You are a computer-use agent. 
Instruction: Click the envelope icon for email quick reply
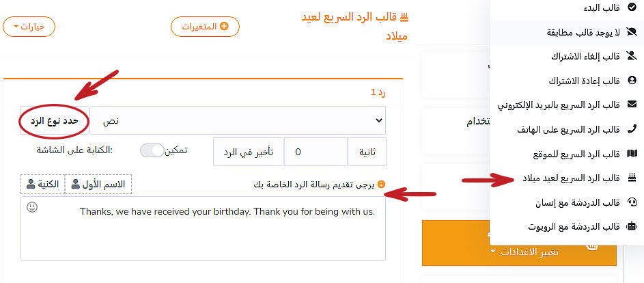tap(631, 105)
